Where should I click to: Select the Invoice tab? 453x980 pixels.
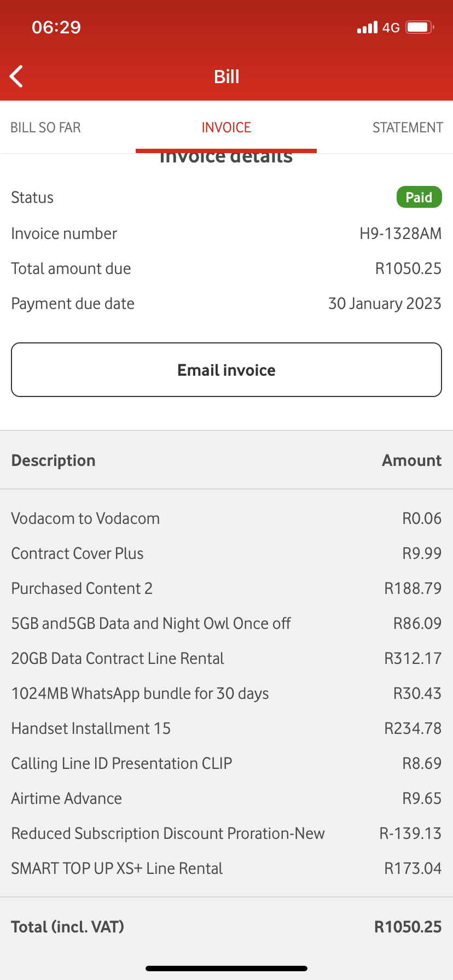[226, 127]
